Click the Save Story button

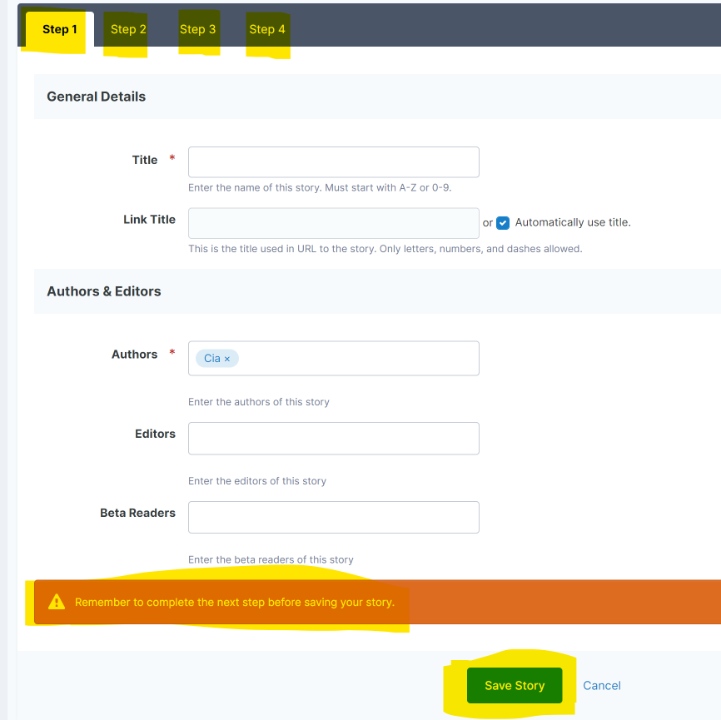[x=514, y=686]
